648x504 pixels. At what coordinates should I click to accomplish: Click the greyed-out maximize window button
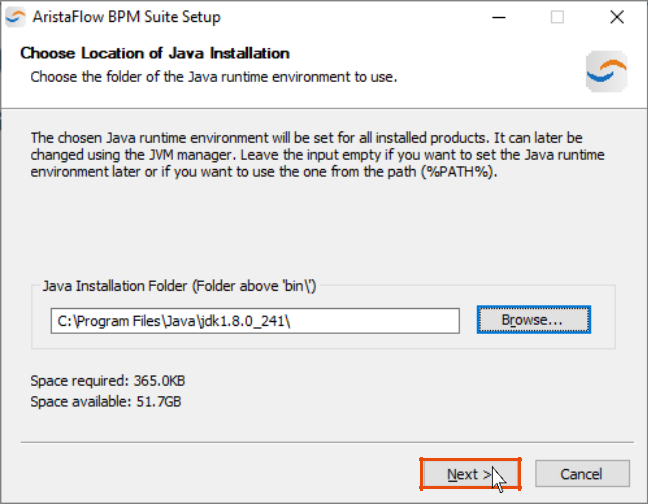click(557, 17)
